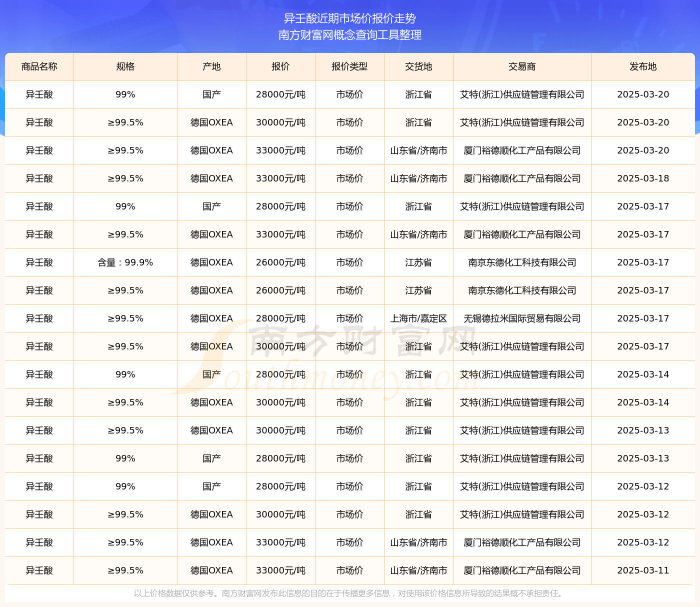Image resolution: width=700 pixels, height=607 pixels.
Task: Click the 产地 column header
Action: tap(211, 66)
